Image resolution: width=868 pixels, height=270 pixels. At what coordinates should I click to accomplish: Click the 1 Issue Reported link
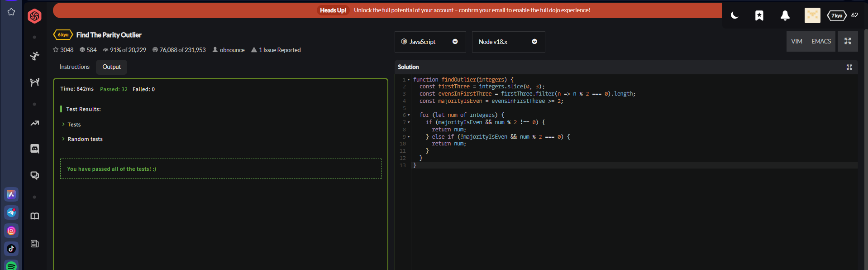point(279,50)
